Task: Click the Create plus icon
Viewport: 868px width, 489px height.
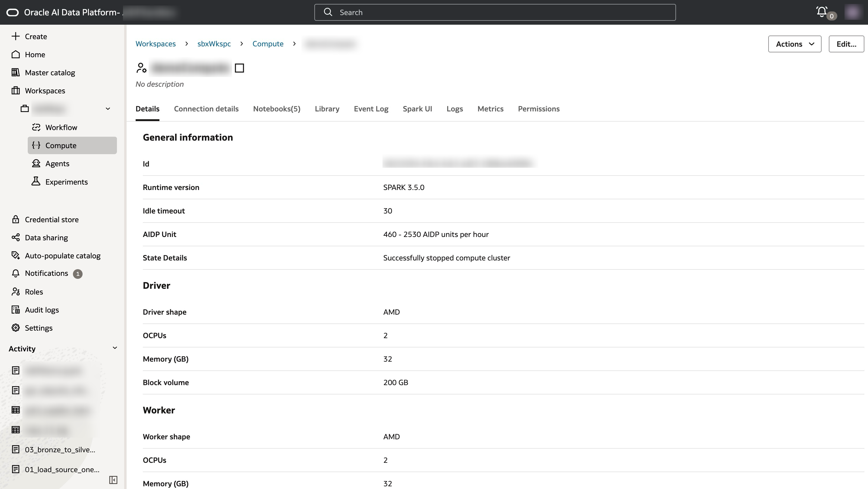Action: point(15,36)
